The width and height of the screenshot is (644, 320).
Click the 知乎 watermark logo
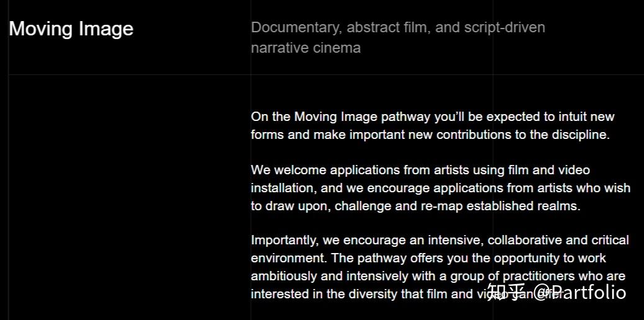pyautogui.click(x=506, y=292)
